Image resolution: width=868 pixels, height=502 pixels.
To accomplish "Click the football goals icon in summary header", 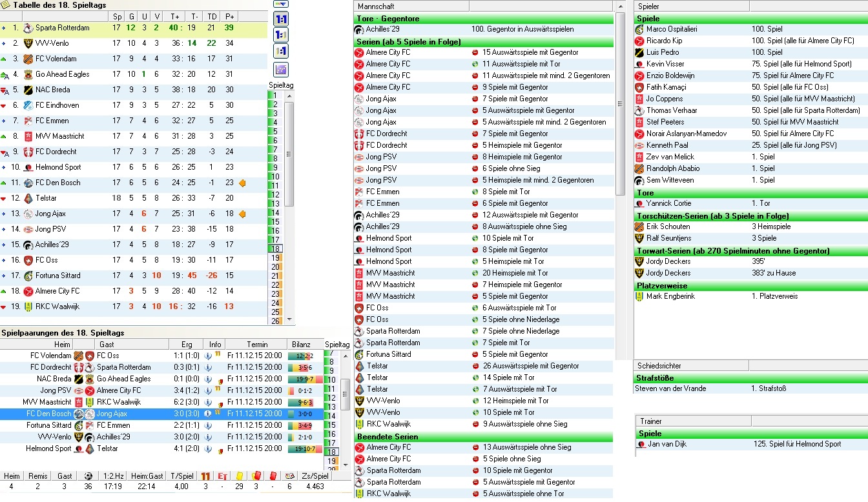I will coord(88,476).
